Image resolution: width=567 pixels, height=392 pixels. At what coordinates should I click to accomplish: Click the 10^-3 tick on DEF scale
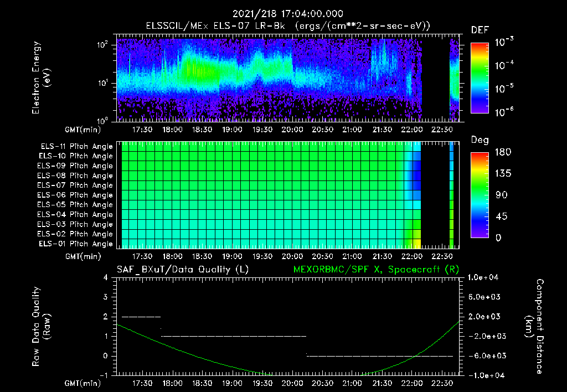(x=504, y=42)
